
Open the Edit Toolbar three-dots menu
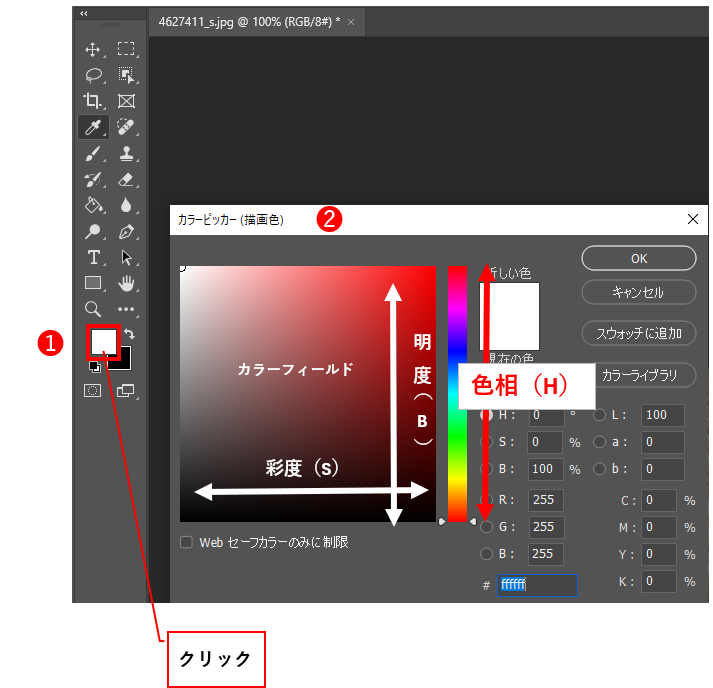(x=126, y=309)
